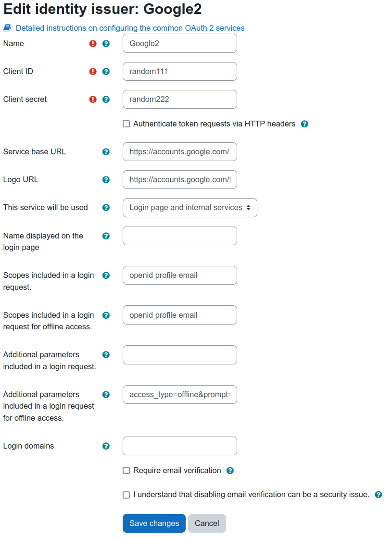
Task: Click the Login domains text box
Action: pos(180,446)
